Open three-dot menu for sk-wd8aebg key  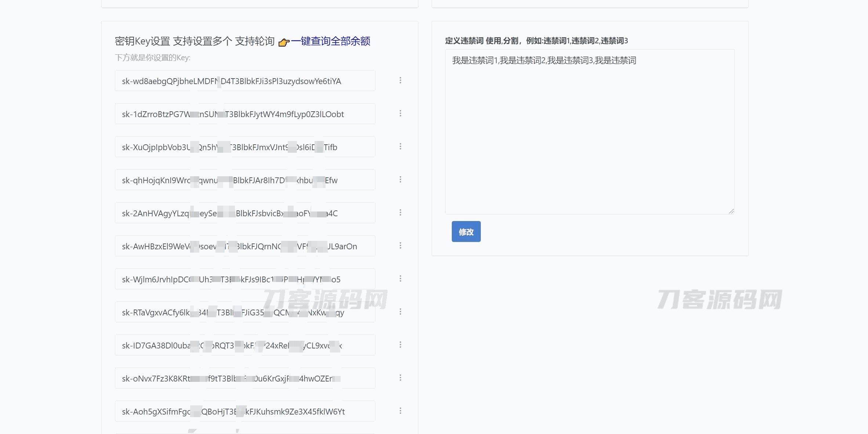(400, 80)
